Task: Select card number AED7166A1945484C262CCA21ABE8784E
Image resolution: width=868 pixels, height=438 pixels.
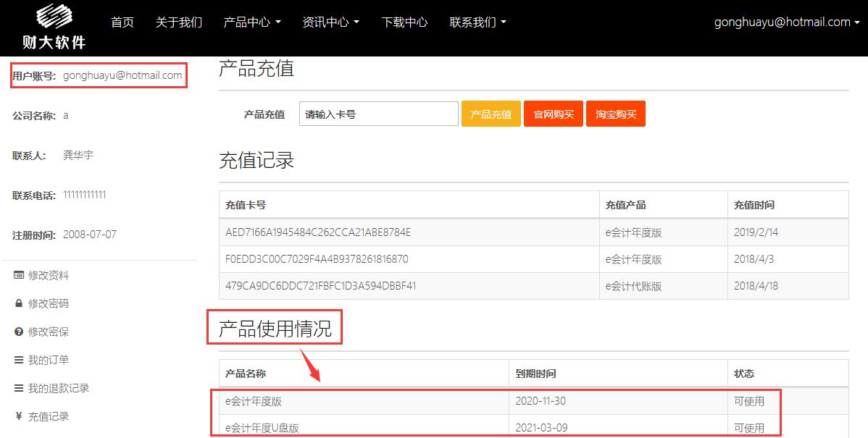Action: (x=318, y=232)
